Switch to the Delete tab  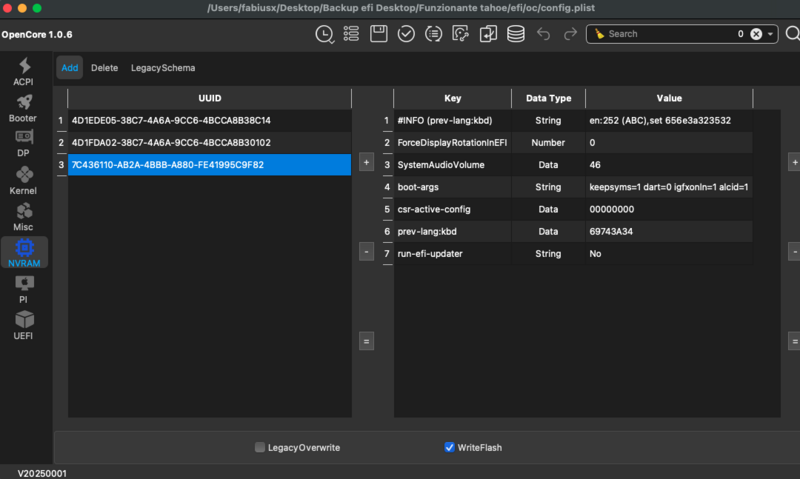(104, 68)
